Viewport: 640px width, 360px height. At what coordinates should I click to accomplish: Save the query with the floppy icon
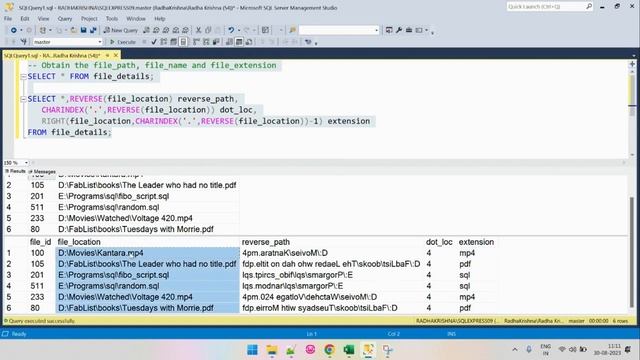point(83,30)
